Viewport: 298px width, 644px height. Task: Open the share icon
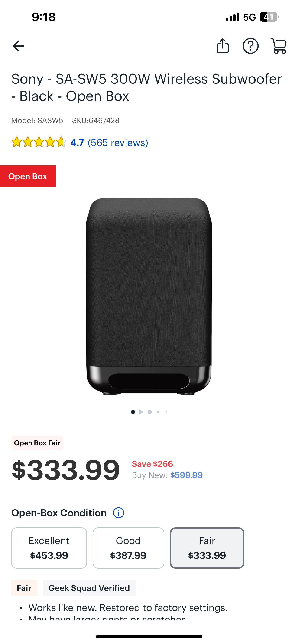[222, 46]
